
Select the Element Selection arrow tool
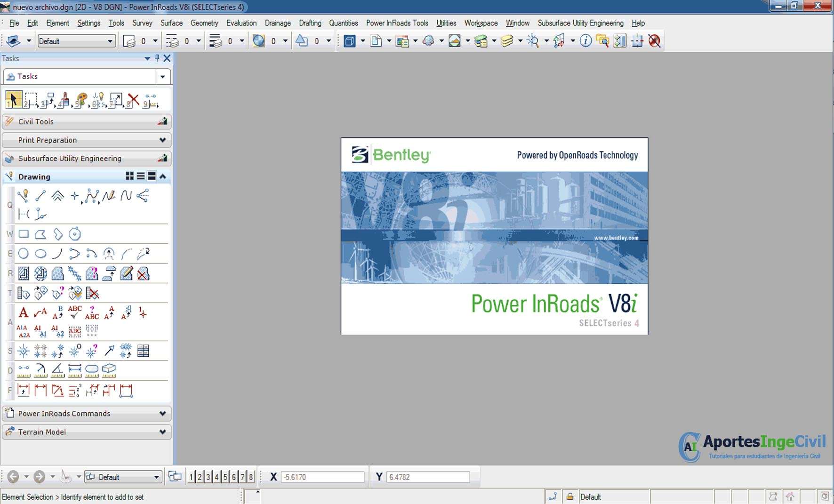coord(13,100)
